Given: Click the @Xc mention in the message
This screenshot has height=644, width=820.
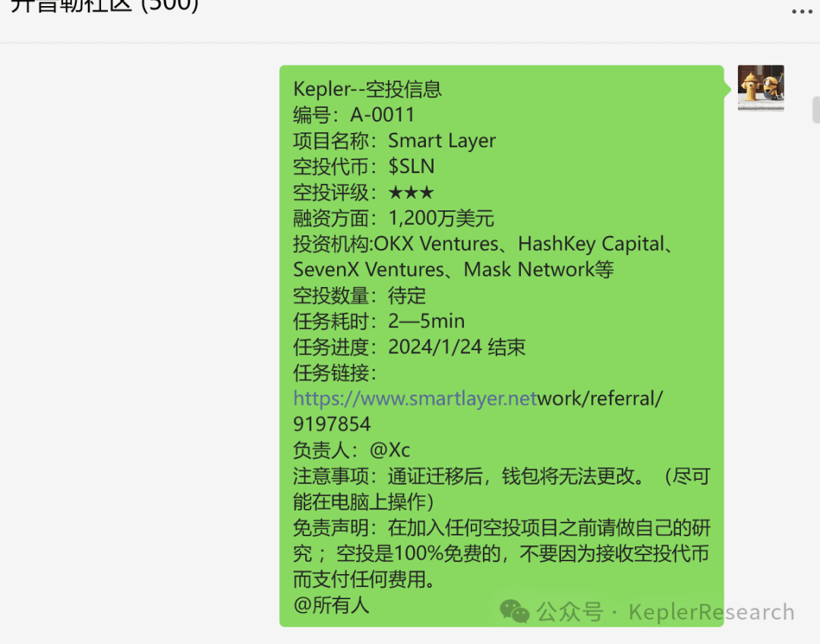Looking at the screenshot, I should pyautogui.click(x=389, y=450).
